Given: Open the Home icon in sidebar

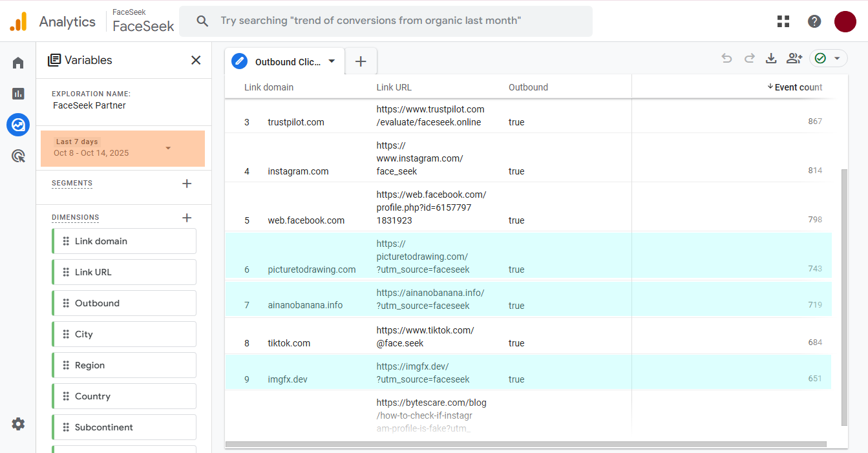Looking at the screenshot, I should click(18, 63).
